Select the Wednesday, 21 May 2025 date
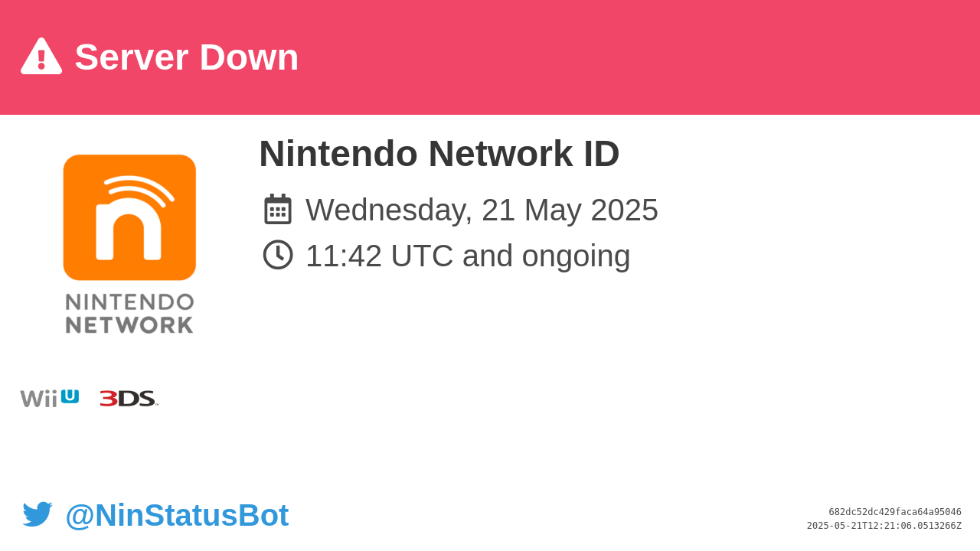 482,210
